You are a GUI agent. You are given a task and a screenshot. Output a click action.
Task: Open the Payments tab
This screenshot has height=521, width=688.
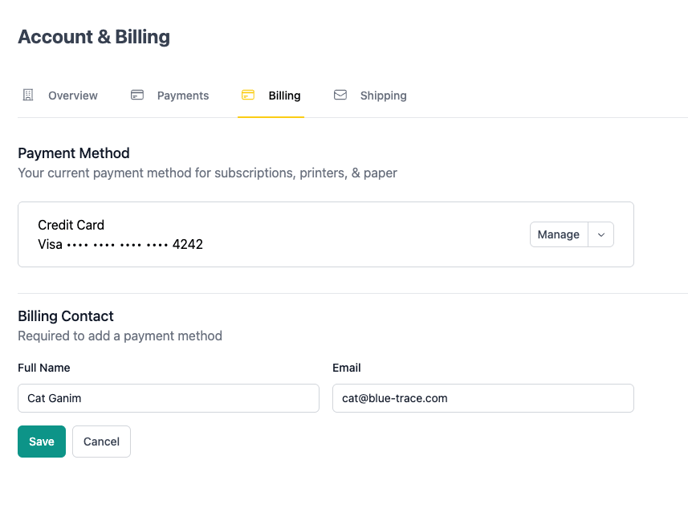click(182, 96)
